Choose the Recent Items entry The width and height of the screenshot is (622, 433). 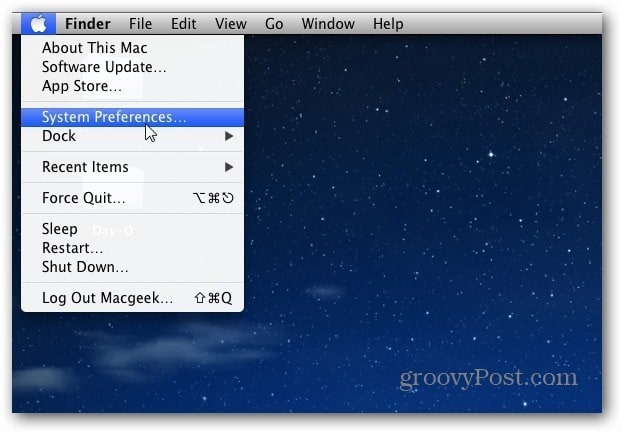click(x=132, y=167)
